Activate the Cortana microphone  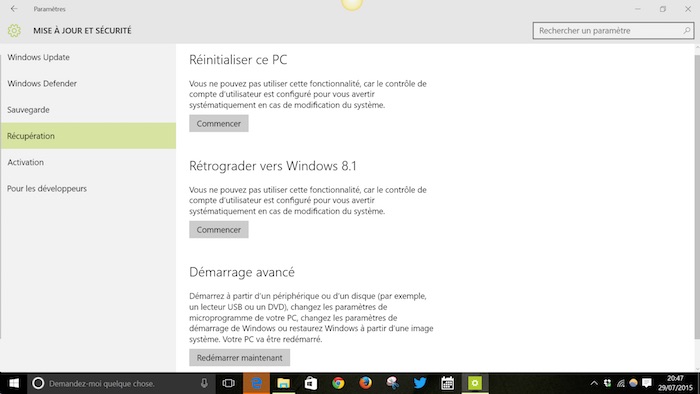(x=204, y=383)
